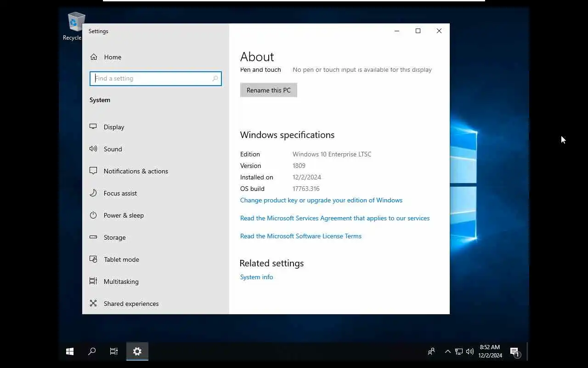Open 'Change product key or upgrade' link
Screen dimensions: 588x368
321,200
